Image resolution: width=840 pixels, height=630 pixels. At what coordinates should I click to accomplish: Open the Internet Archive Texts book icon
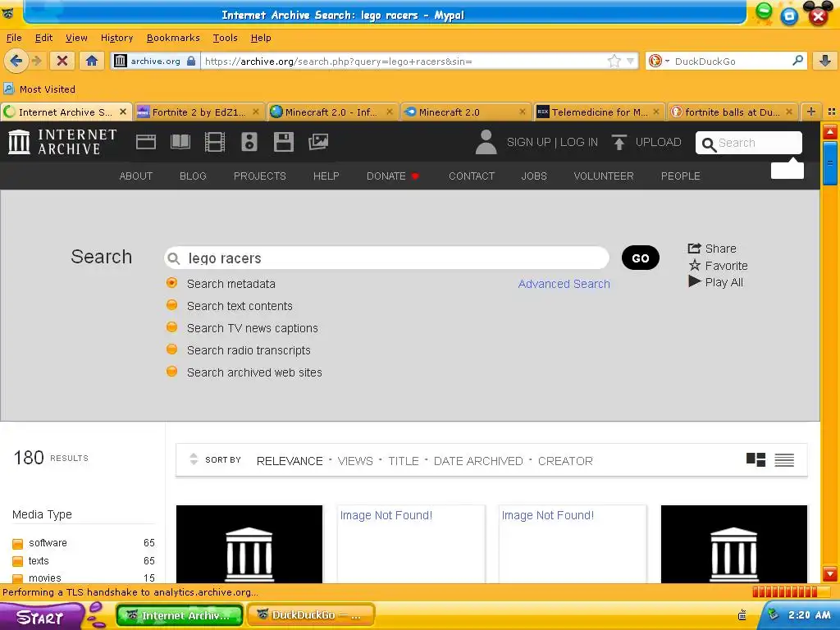tap(180, 142)
